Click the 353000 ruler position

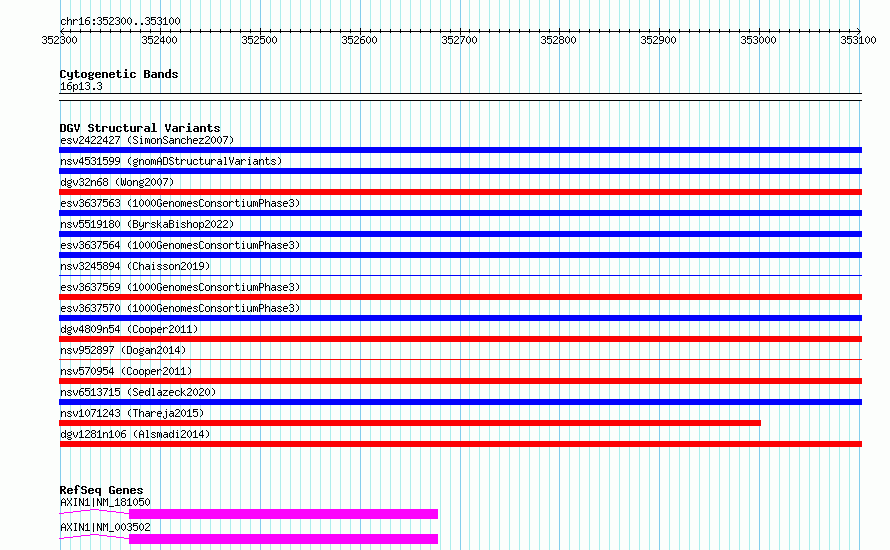tap(758, 40)
